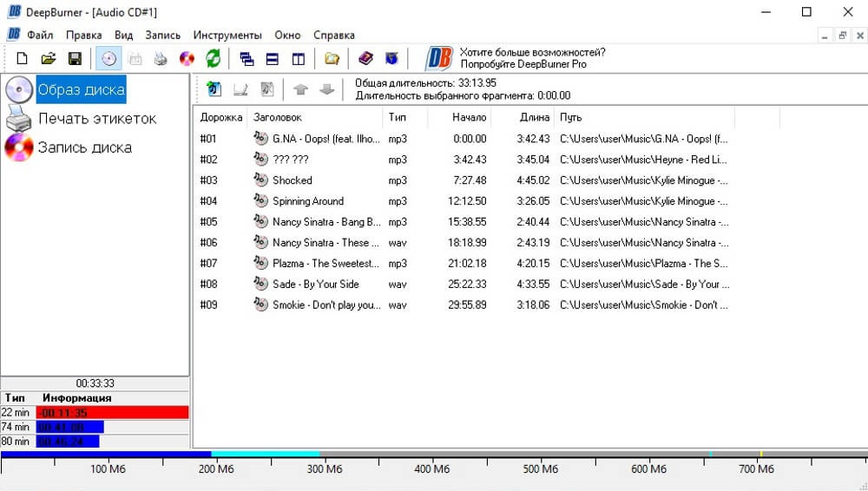The width and height of the screenshot is (868, 491).
Task: Click the red burn disc toolbar icon
Action: 187,58
